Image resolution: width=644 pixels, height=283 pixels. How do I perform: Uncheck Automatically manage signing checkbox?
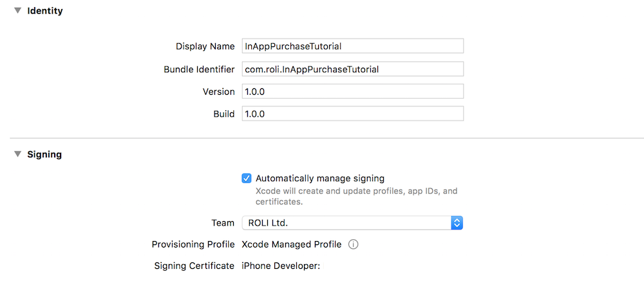coord(247,179)
